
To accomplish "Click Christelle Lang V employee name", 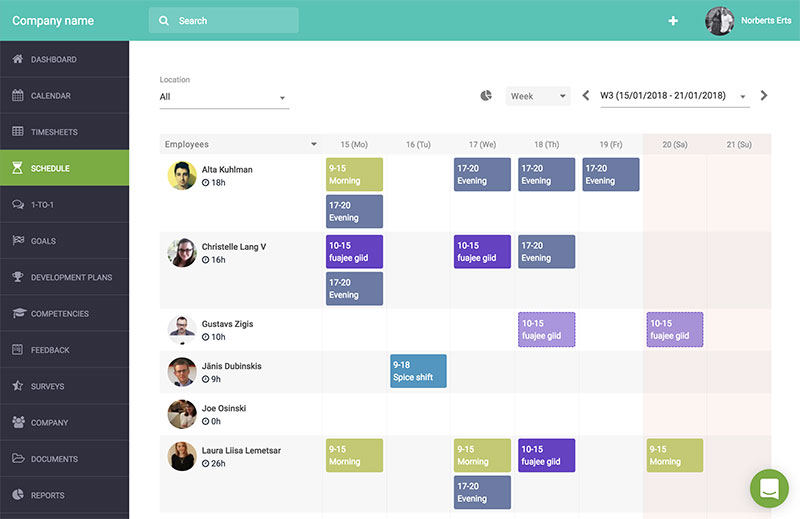I will pos(234,246).
